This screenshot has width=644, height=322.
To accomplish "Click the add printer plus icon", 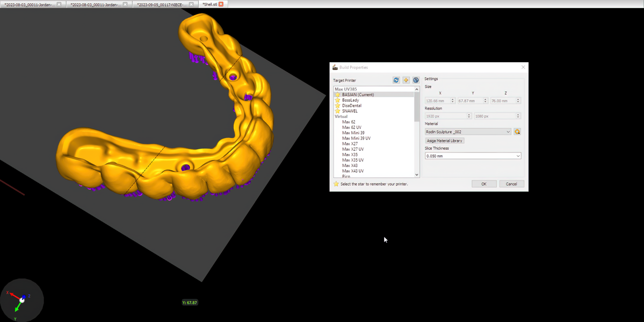I will (x=406, y=80).
